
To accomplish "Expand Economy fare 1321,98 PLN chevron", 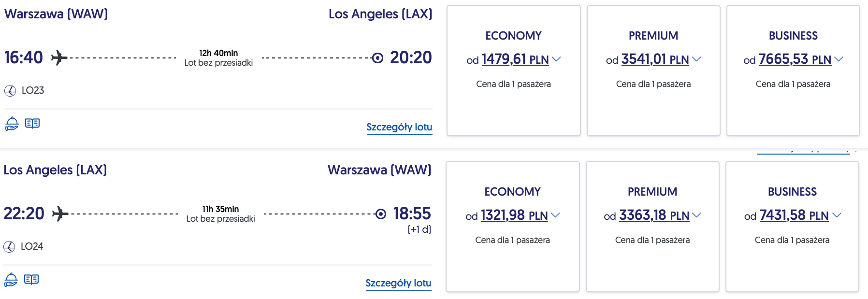I will (555, 215).
